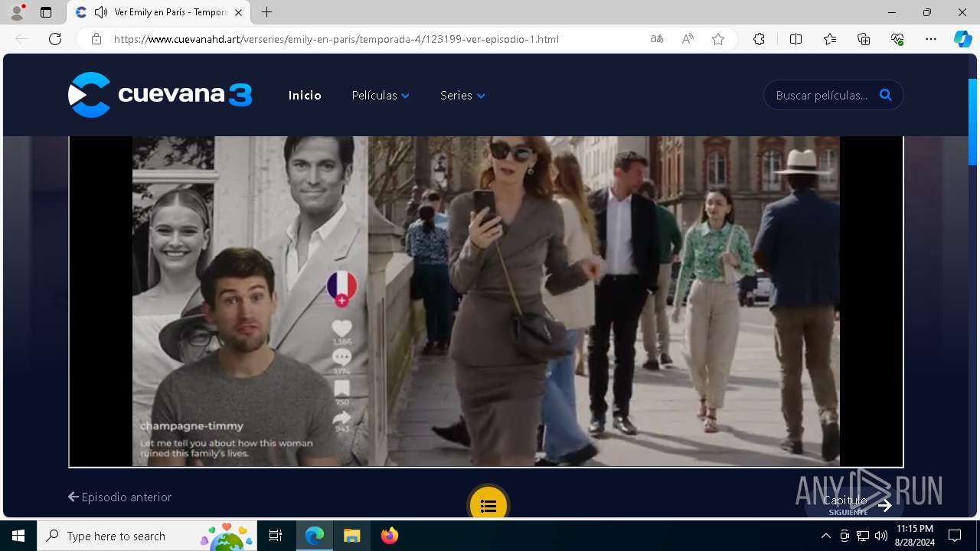Open the notification center icon
The height and width of the screenshot is (551, 980).
coord(955,536)
